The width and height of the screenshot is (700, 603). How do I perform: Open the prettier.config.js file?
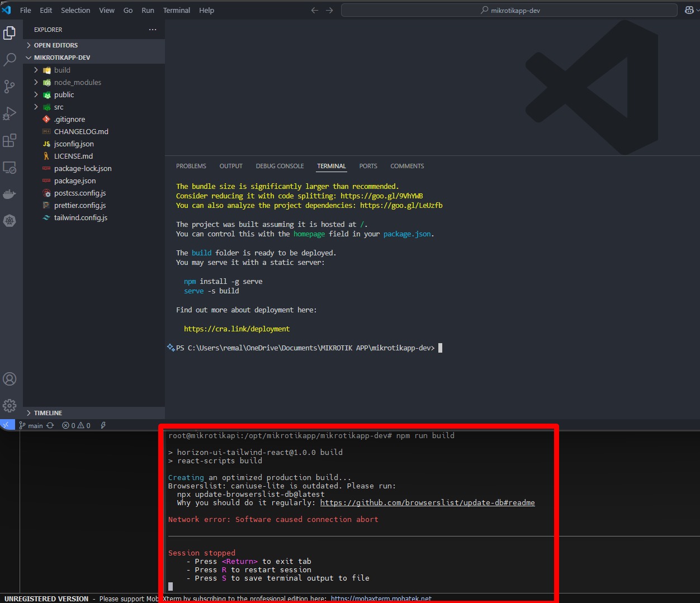(94, 205)
